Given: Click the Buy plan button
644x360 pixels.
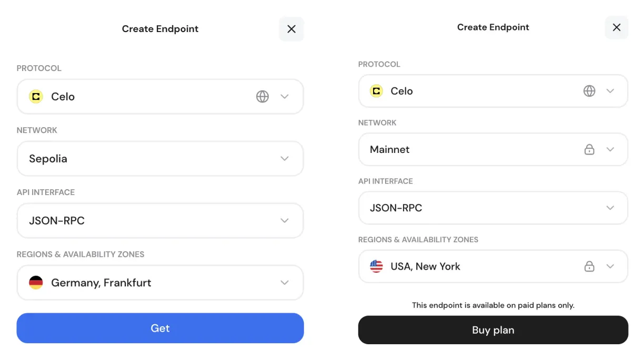Looking at the screenshot, I should coord(493,330).
